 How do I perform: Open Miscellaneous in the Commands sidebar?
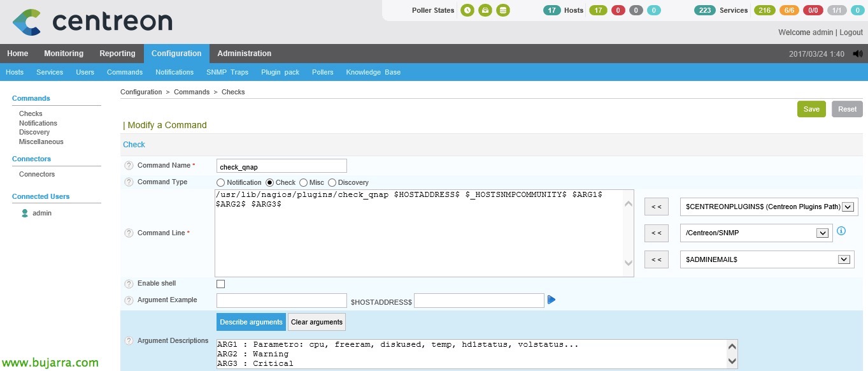(41, 142)
